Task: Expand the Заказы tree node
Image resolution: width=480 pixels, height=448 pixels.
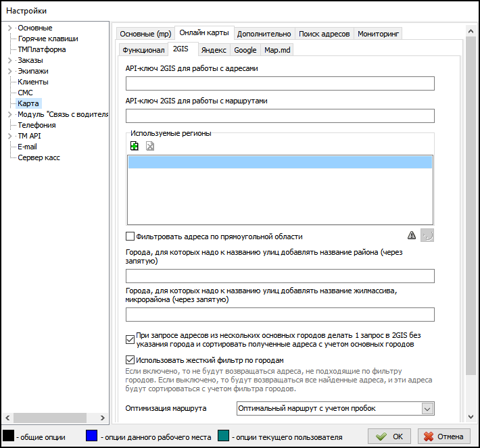Action: coord(10,60)
